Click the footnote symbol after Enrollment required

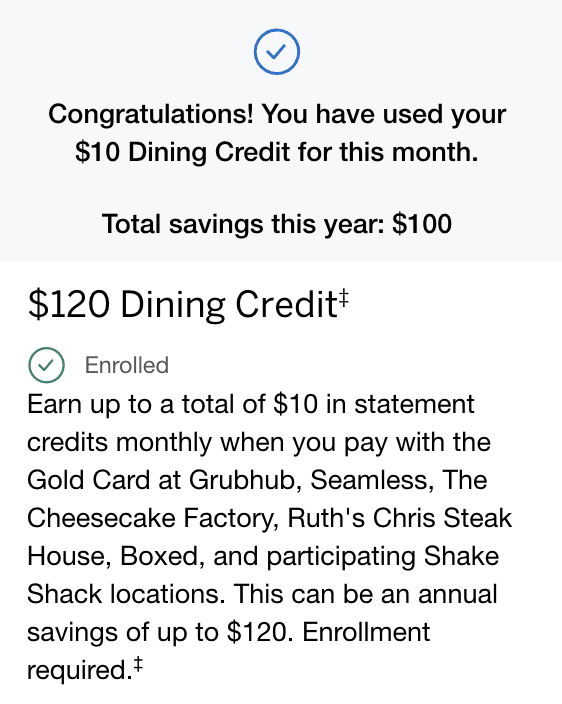click(138, 664)
